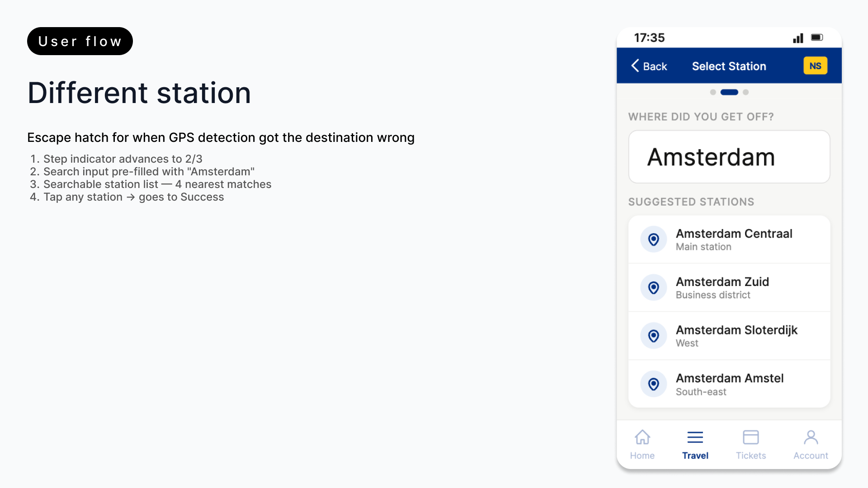868x488 pixels.
Task: Pick Amsterdam Sloterdijk West from suggestions
Action: tap(729, 336)
